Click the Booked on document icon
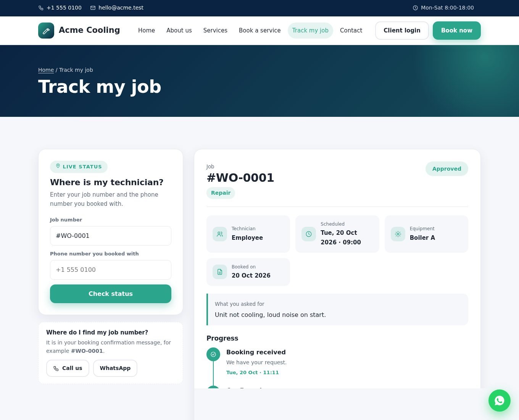 click(220, 272)
